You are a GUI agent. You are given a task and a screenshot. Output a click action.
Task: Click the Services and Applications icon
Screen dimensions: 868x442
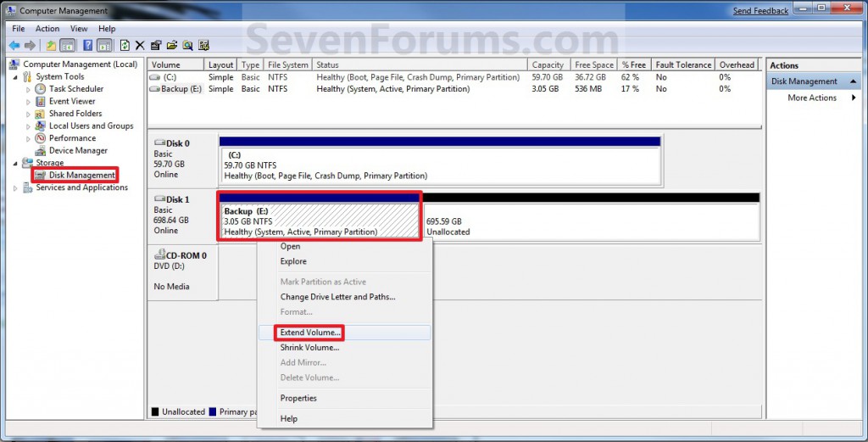tap(28, 187)
